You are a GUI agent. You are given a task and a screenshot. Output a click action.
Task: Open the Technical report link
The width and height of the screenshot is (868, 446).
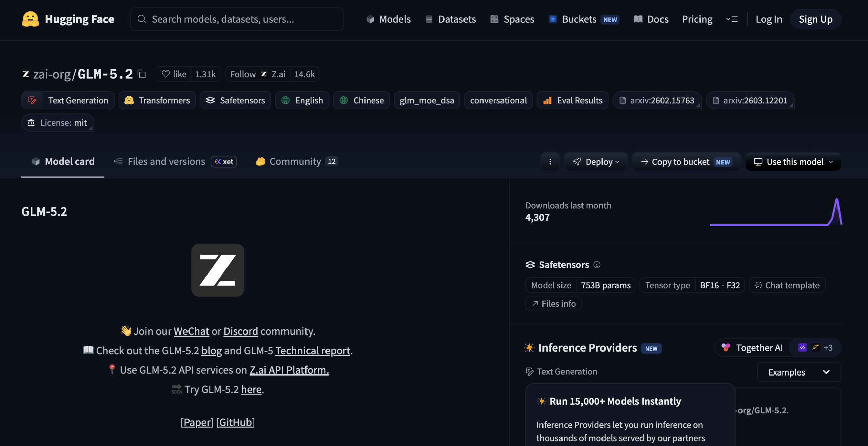pyautogui.click(x=313, y=350)
